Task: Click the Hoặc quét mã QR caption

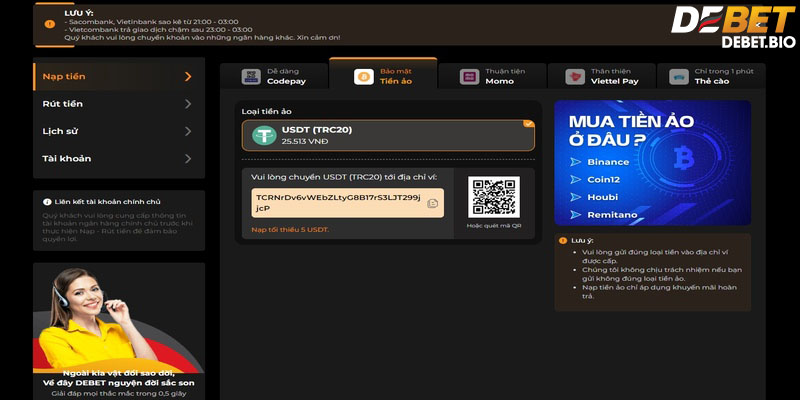Action: click(494, 226)
